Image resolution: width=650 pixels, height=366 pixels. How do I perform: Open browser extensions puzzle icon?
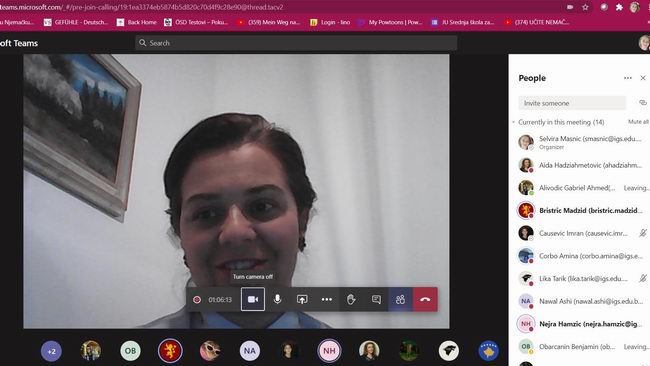point(619,7)
